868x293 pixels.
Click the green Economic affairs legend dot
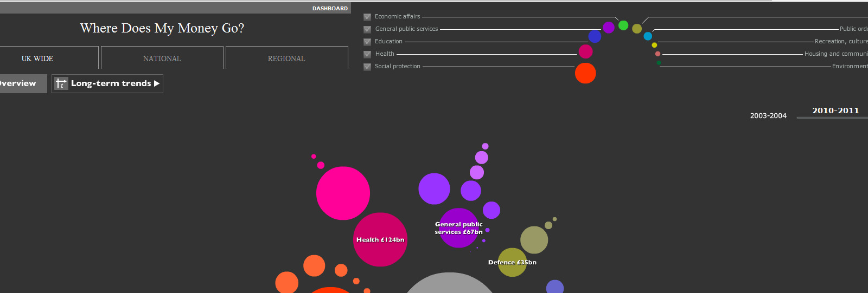pyautogui.click(x=623, y=25)
